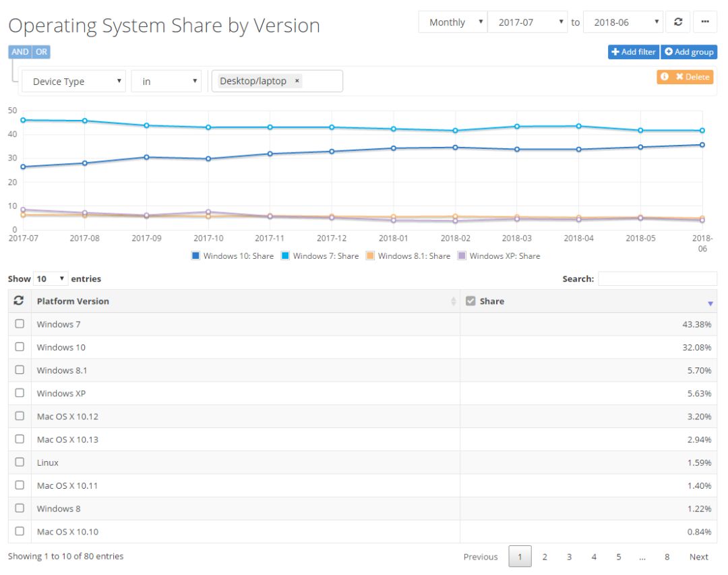
Task: Check the Windows 10 row checkbox
Action: click(20, 347)
